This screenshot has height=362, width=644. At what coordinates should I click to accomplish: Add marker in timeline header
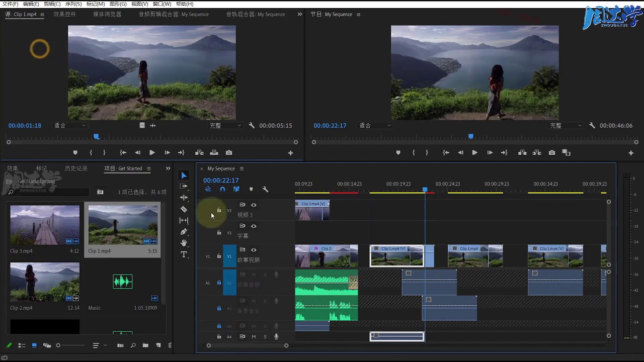point(251,190)
